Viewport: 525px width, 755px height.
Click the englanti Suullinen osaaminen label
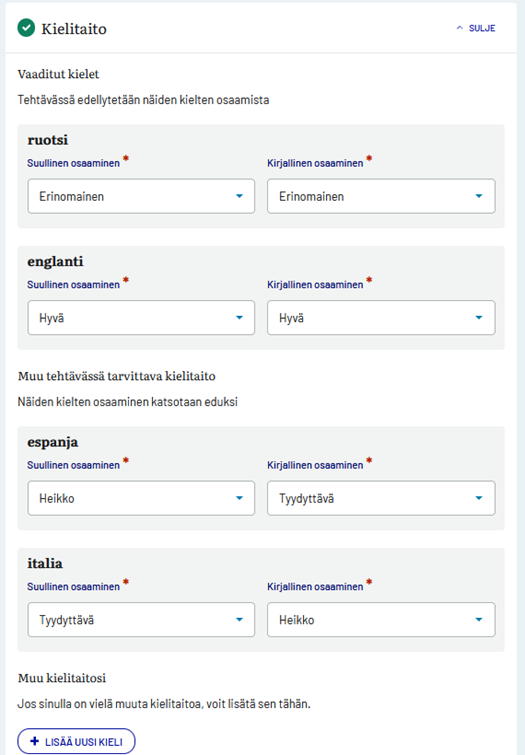[73, 285]
